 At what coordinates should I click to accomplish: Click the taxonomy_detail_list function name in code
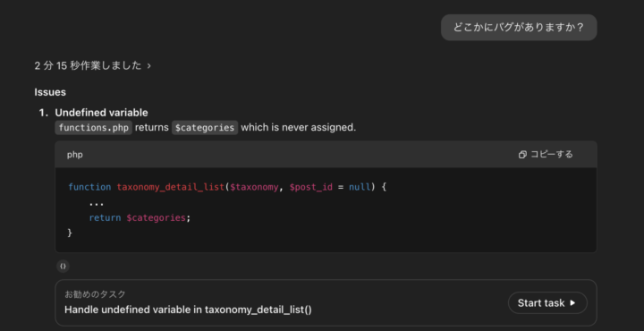point(171,187)
